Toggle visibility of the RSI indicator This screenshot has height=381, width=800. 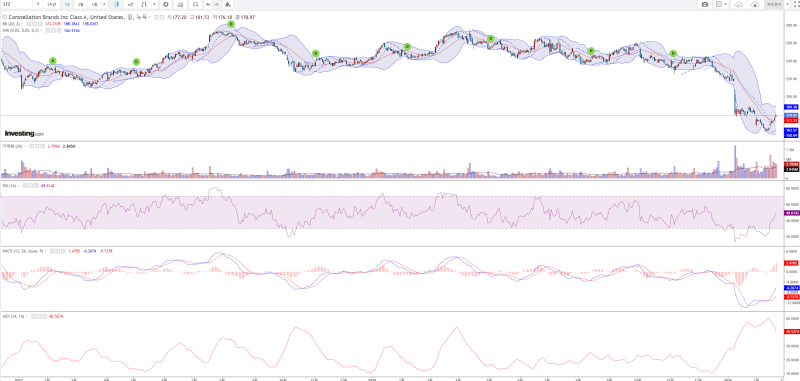point(25,186)
